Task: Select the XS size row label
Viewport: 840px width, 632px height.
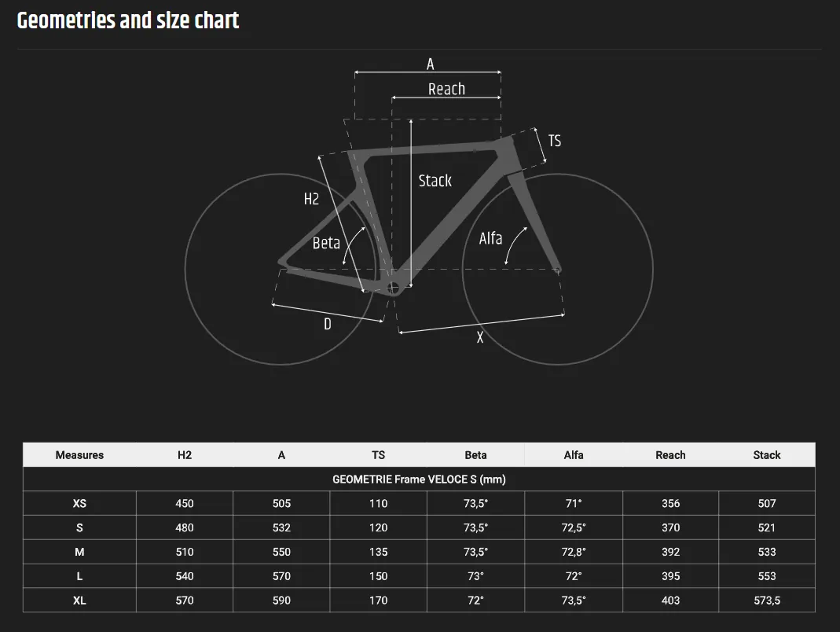Action: 79,504
